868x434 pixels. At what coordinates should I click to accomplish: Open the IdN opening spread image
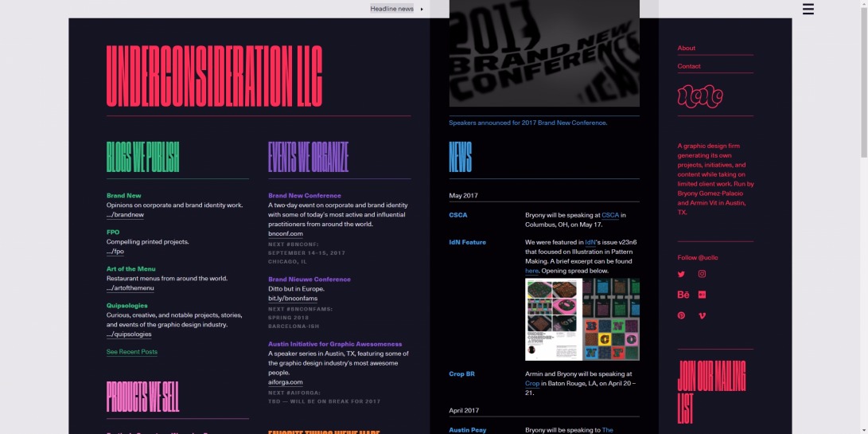[x=582, y=319]
